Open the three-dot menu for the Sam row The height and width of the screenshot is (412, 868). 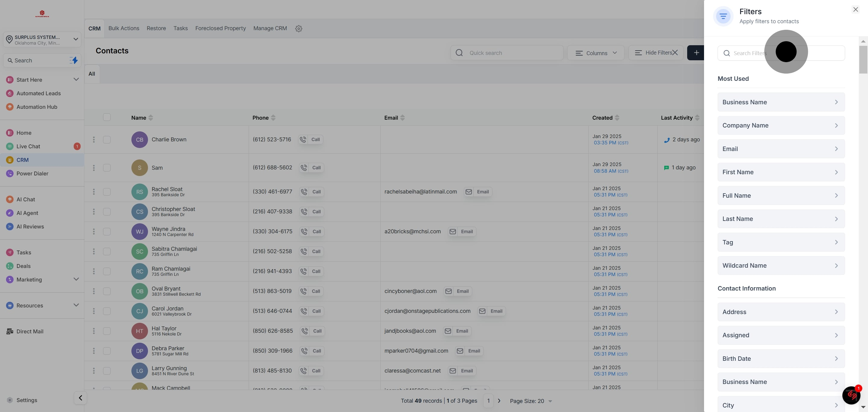pyautogui.click(x=94, y=168)
